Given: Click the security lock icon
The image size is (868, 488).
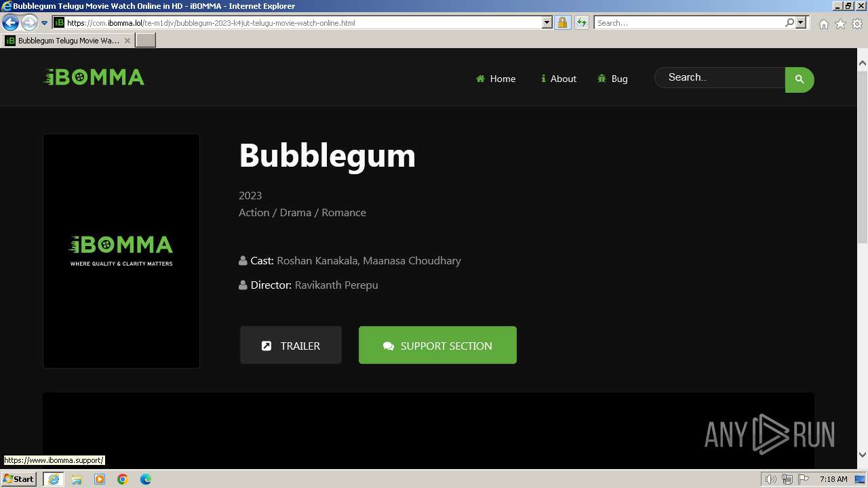Looking at the screenshot, I should [562, 22].
